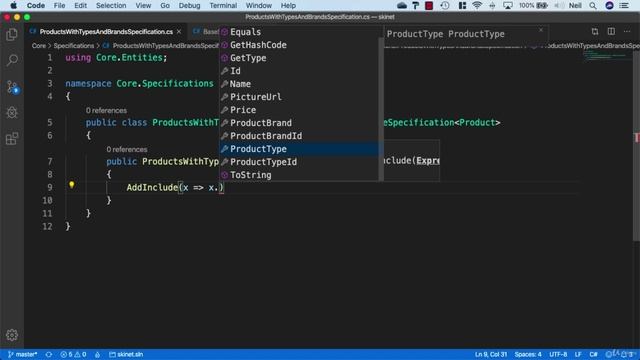Choose Id property suggestion
Viewport: 640px width, 360px height.
point(299,71)
